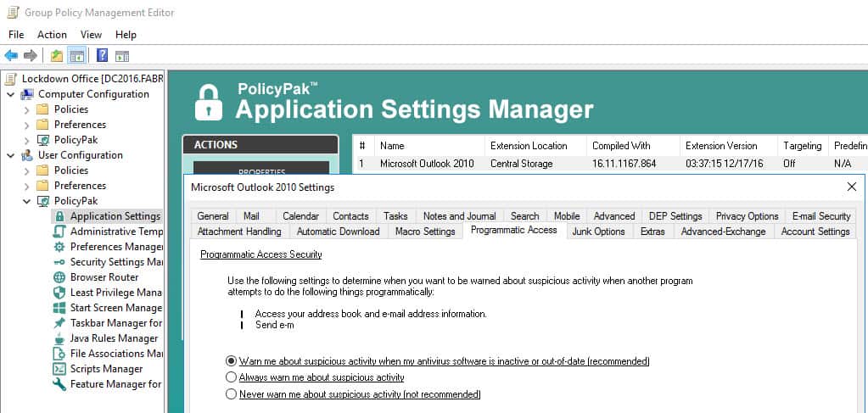868x413 pixels.
Task: Click the Group Policy Management Editor title icon
Action: (x=14, y=12)
